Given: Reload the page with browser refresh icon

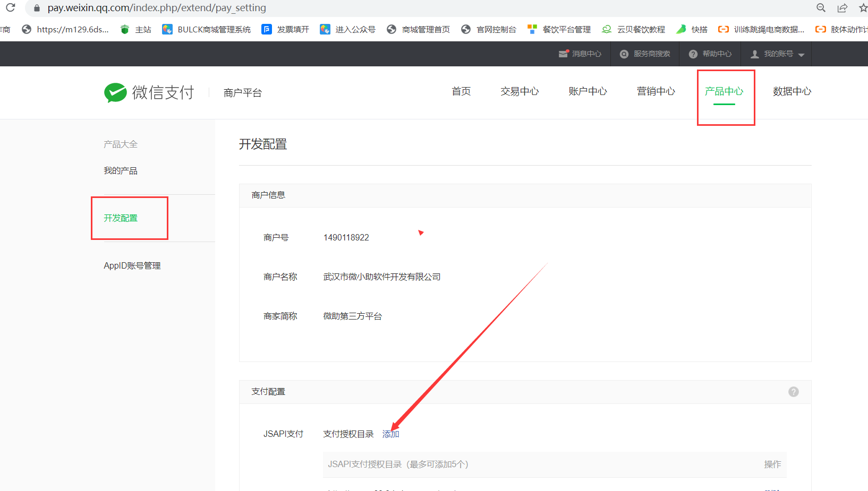Looking at the screenshot, I should click(x=10, y=7).
